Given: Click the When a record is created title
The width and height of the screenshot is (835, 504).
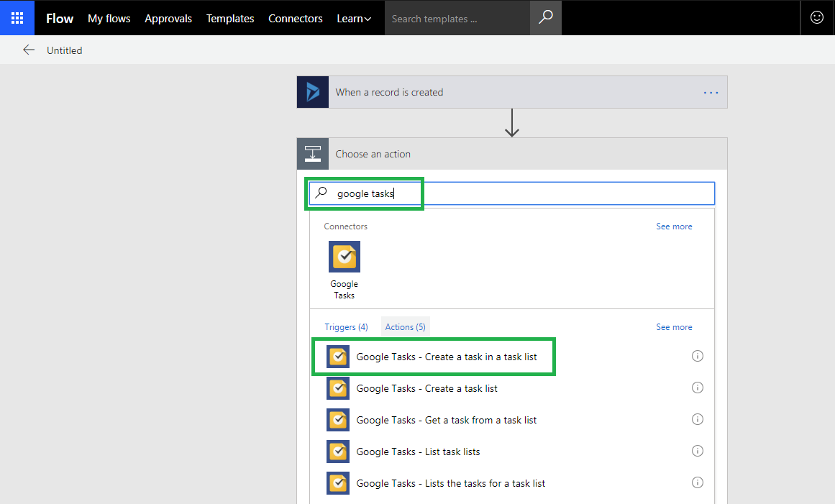Looking at the screenshot, I should [389, 92].
